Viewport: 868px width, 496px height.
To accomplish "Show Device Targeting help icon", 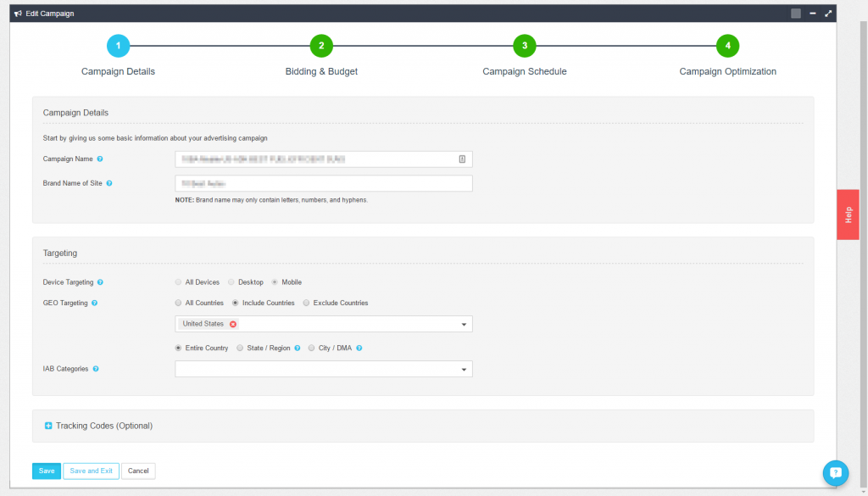I will pyautogui.click(x=100, y=282).
